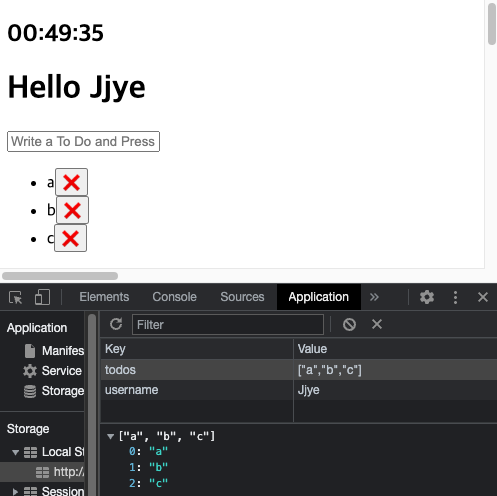Delete todo item a with red X
Image resolution: width=497 pixels, height=496 pixels.
(x=71, y=182)
